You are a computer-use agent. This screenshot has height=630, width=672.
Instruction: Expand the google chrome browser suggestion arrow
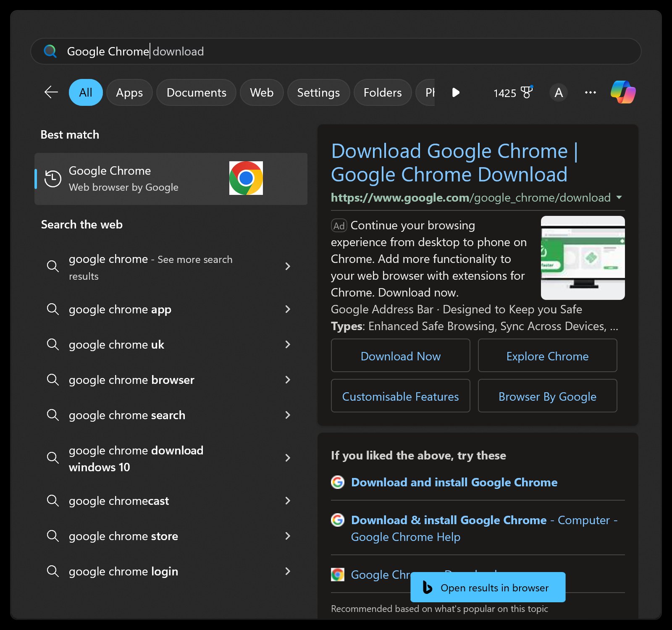click(288, 380)
